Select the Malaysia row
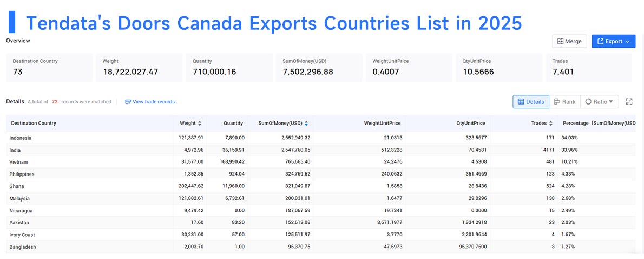This screenshot has height=259, width=644. click(321, 198)
